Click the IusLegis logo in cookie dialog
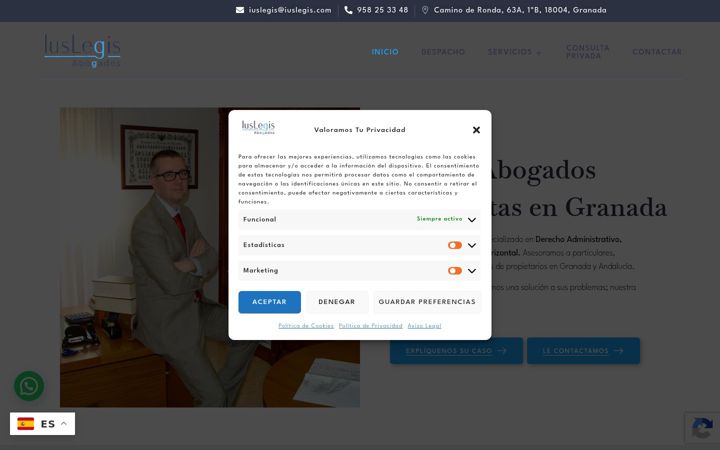The height and width of the screenshot is (450, 720). 259,127
